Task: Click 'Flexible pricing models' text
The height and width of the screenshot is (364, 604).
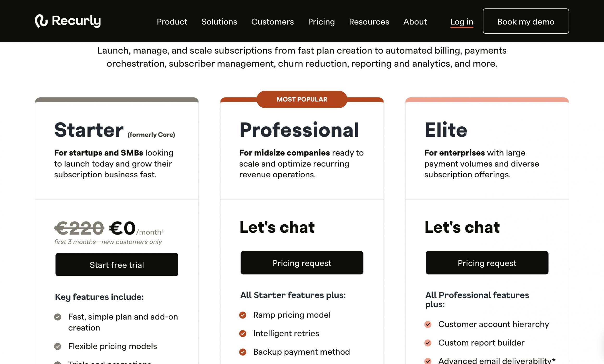Action: click(x=112, y=346)
